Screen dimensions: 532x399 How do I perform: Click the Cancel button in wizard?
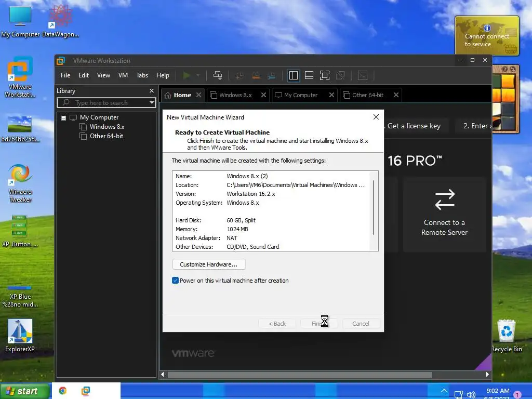361,324
